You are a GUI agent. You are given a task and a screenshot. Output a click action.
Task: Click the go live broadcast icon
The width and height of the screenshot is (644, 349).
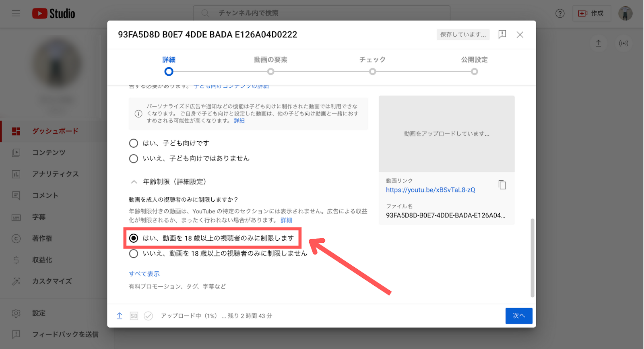623,43
